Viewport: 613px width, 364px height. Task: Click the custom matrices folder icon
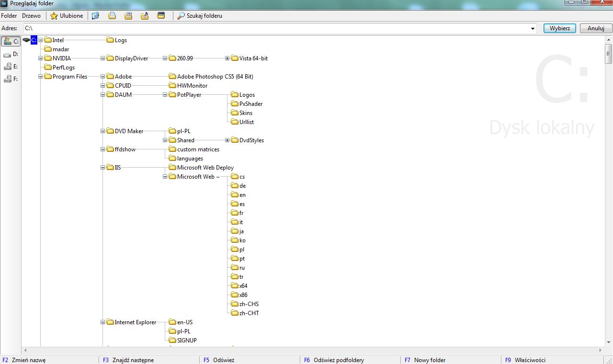[172, 149]
